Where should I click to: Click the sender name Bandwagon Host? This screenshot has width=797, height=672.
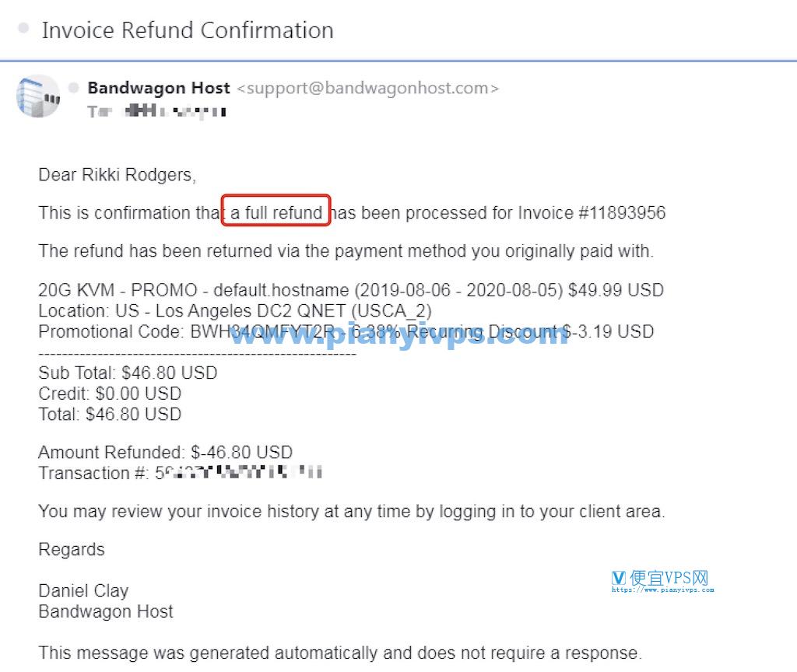(159, 88)
